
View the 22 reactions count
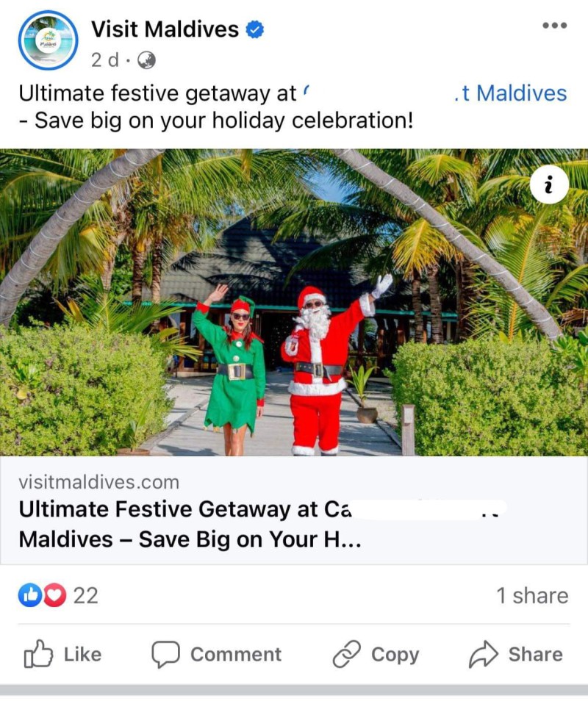(85, 595)
